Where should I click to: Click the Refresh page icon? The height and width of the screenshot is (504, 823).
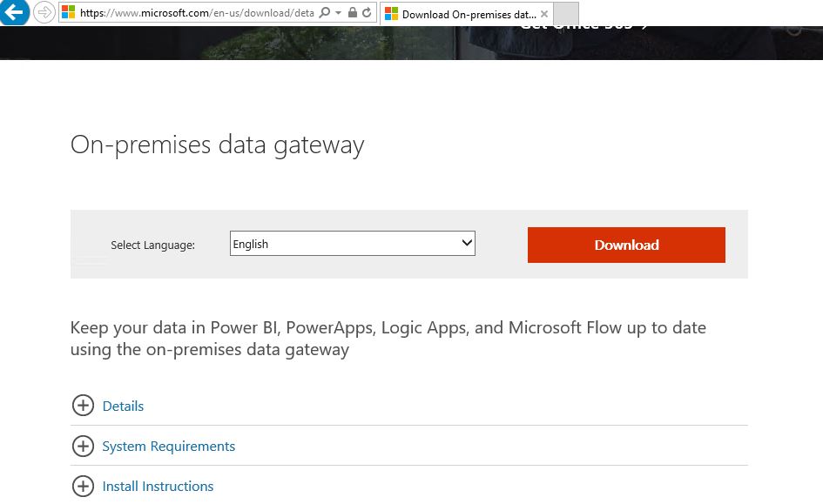point(368,12)
